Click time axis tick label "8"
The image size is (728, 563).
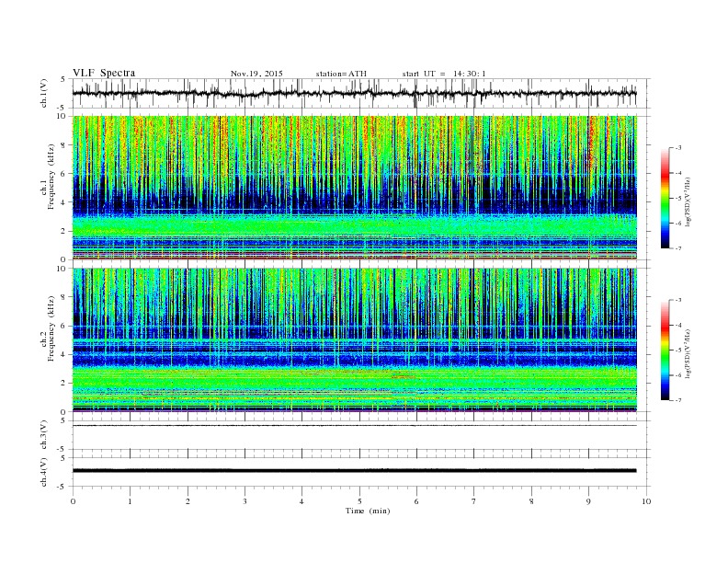pyautogui.click(x=531, y=501)
